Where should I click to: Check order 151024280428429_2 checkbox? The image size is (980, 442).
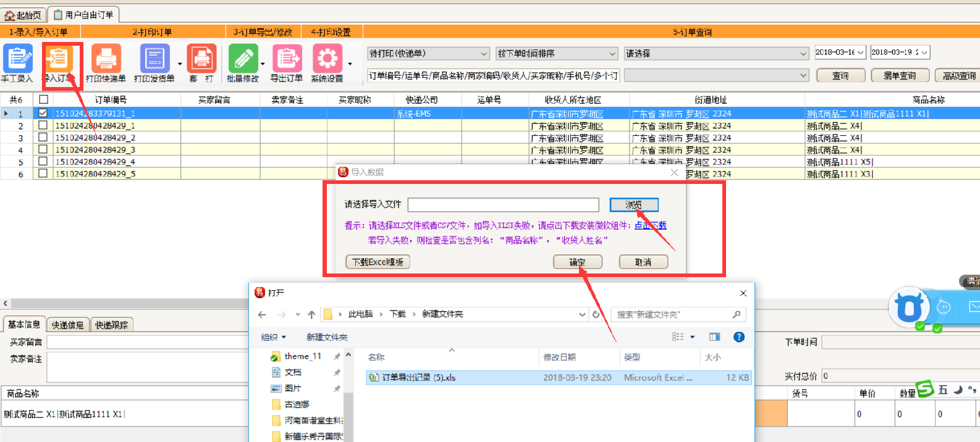point(43,138)
